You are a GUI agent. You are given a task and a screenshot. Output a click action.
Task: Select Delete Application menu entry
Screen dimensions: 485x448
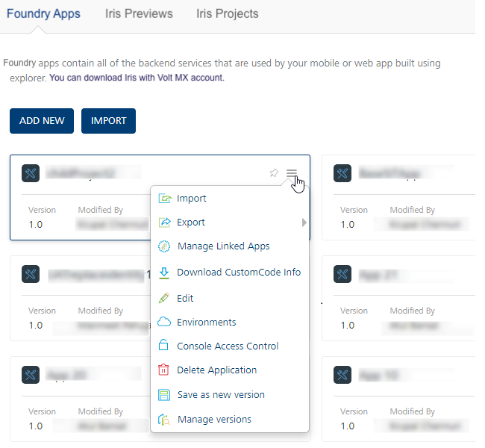[x=216, y=370]
